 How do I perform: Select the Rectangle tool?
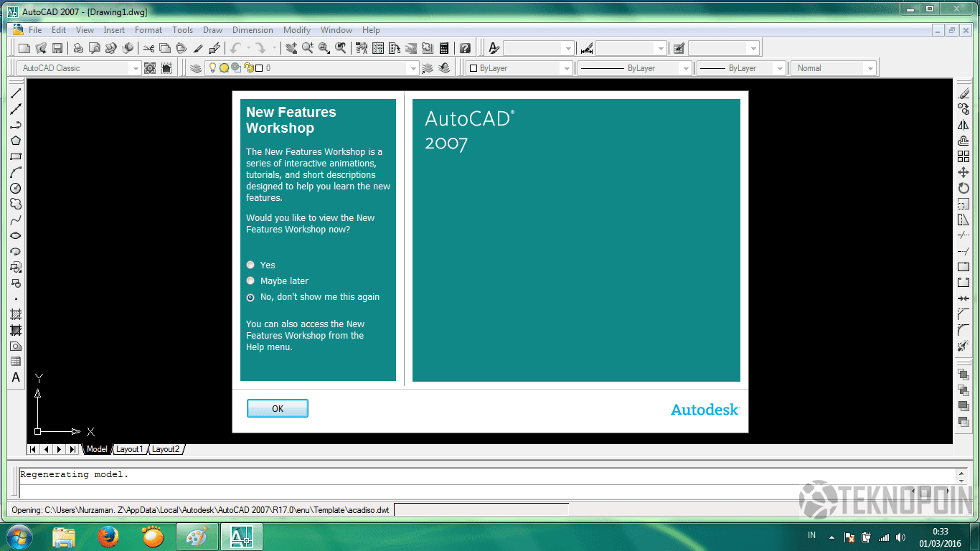click(16, 156)
